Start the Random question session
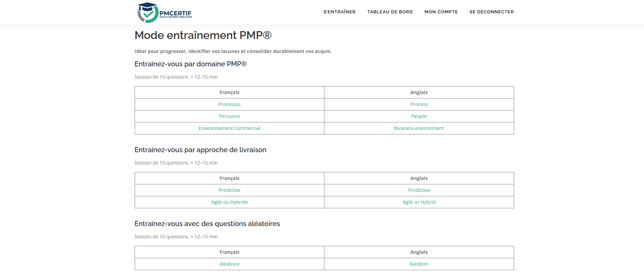This screenshot has width=644, height=276. 419,264
